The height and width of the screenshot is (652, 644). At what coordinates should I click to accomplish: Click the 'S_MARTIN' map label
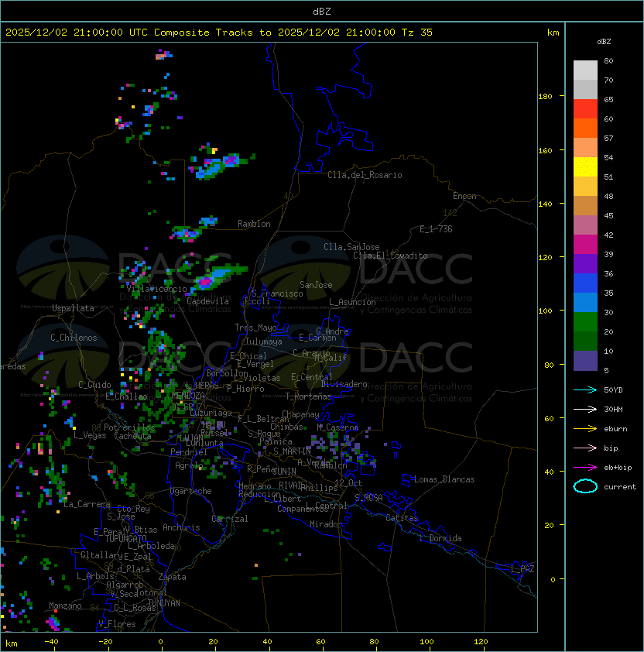(292, 451)
